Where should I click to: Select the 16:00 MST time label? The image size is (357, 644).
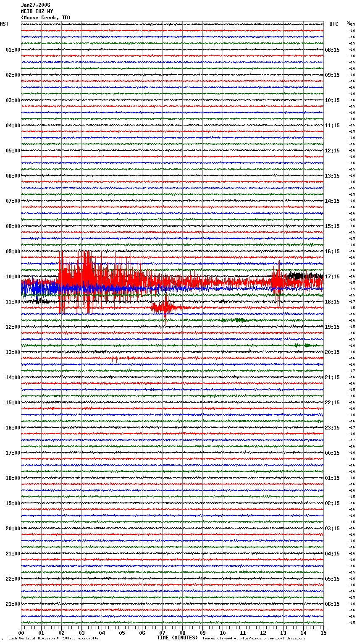[13, 428]
